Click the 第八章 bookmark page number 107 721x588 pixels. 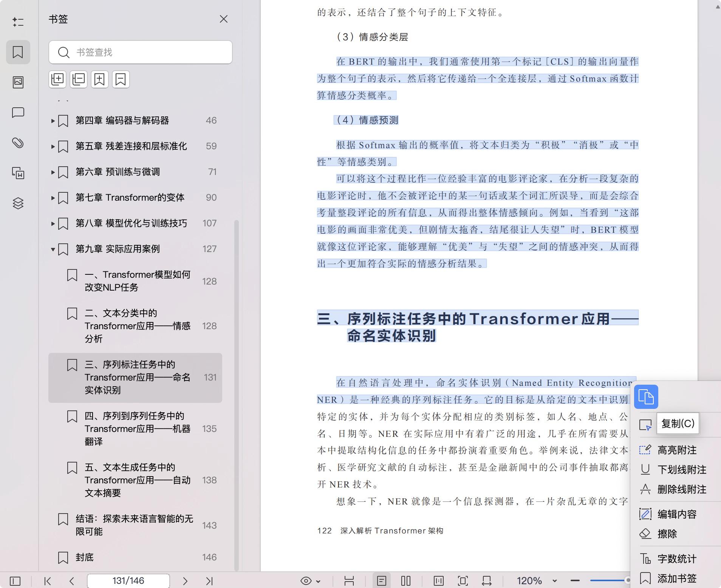pos(209,223)
